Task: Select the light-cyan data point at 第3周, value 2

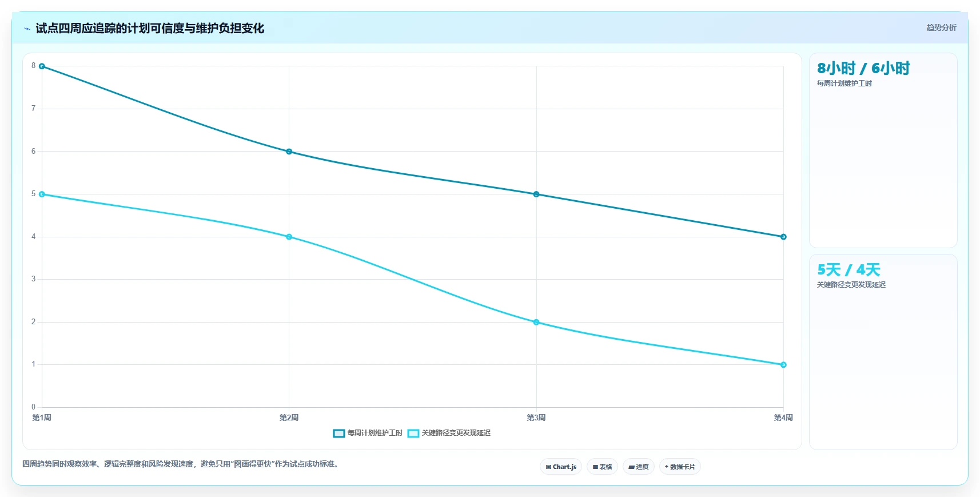Action: pos(536,322)
